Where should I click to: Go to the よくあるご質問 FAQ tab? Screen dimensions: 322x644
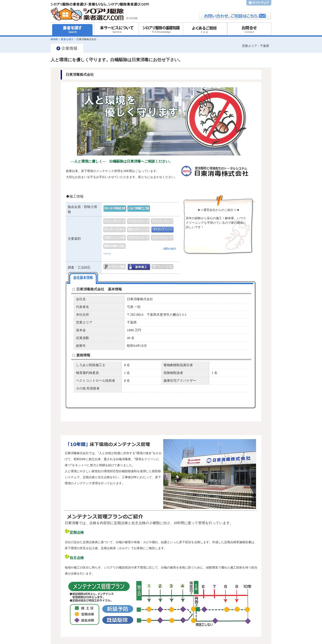pyautogui.click(x=205, y=29)
